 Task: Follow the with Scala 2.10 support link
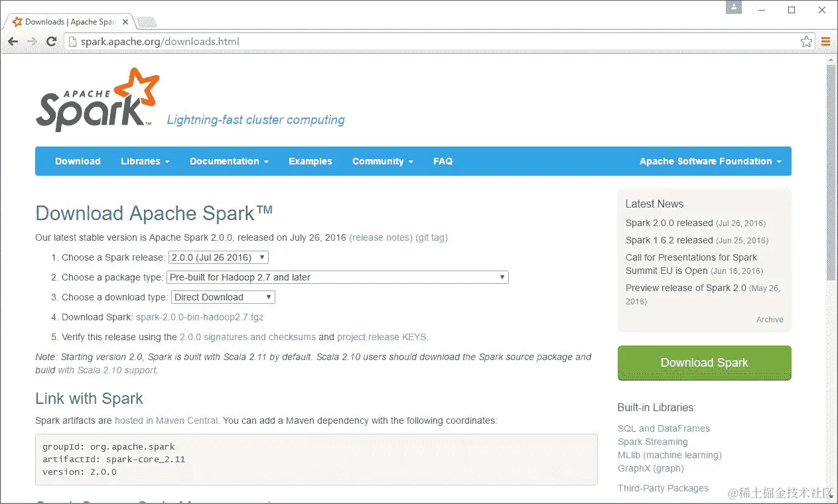107,370
